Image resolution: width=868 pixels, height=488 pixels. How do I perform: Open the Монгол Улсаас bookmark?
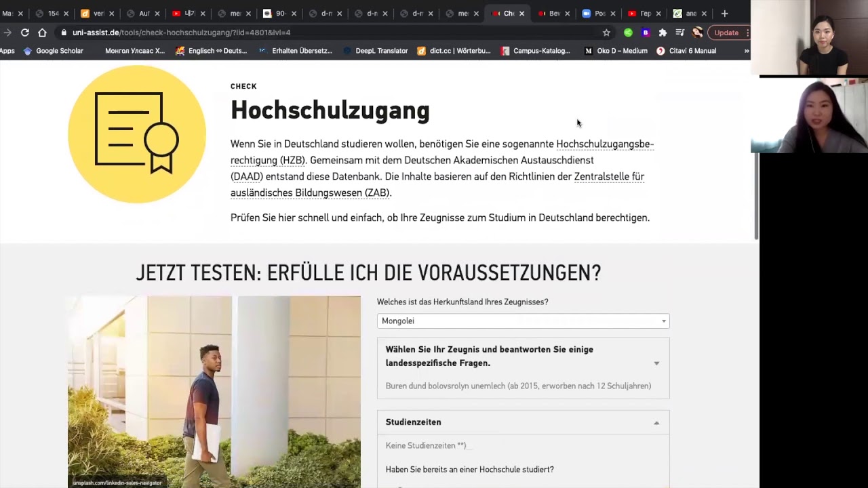pyautogui.click(x=135, y=51)
